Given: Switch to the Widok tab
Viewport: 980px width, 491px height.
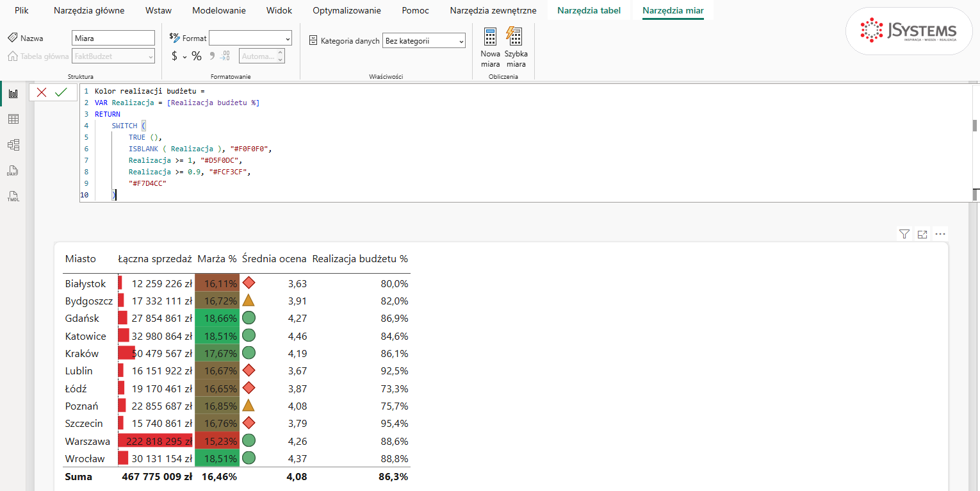Looking at the screenshot, I should tap(279, 10).
